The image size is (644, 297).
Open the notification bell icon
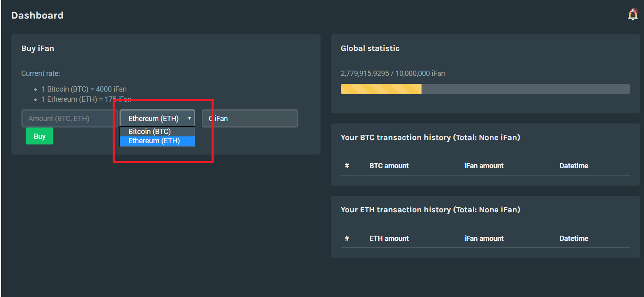coord(633,15)
